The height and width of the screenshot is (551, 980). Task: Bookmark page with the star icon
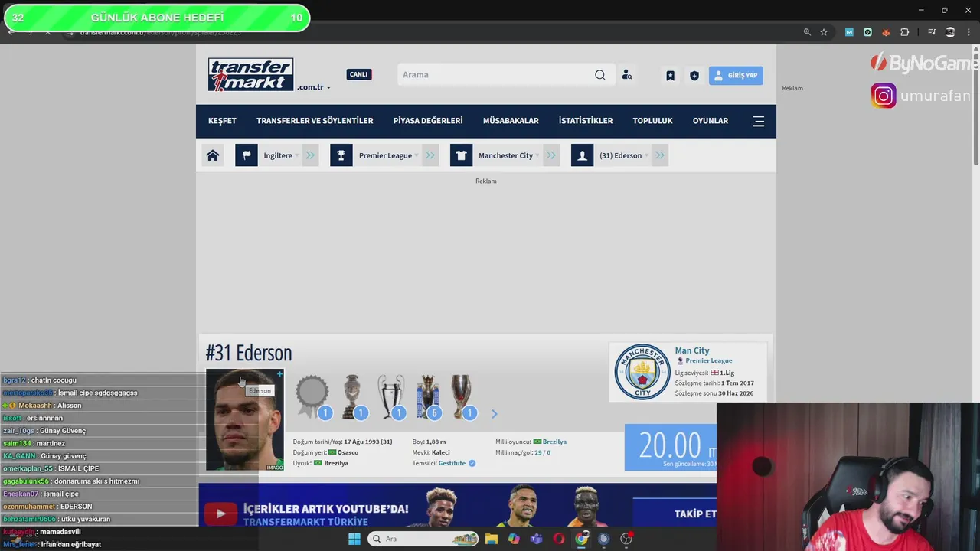point(824,32)
